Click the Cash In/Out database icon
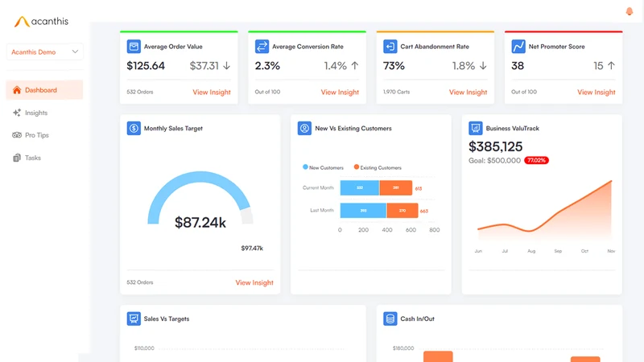The width and height of the screenshot is (644, 362). pos(390,319)
